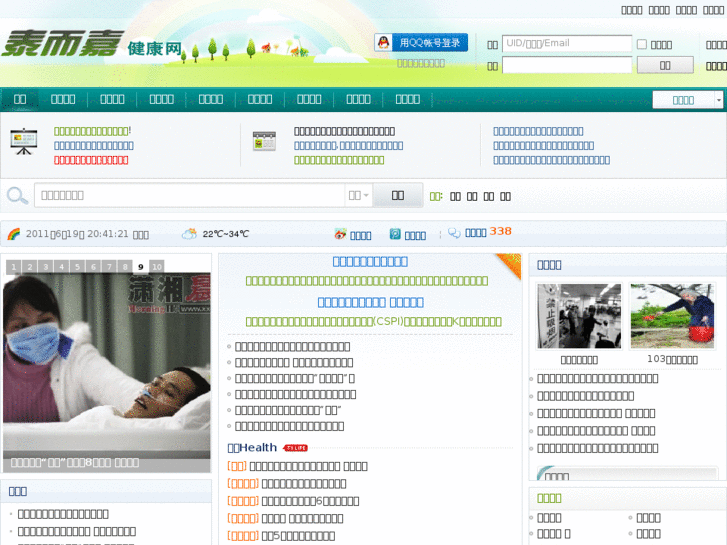
Task: Select slideshow tab 2
Action: [x=30, y=267]
